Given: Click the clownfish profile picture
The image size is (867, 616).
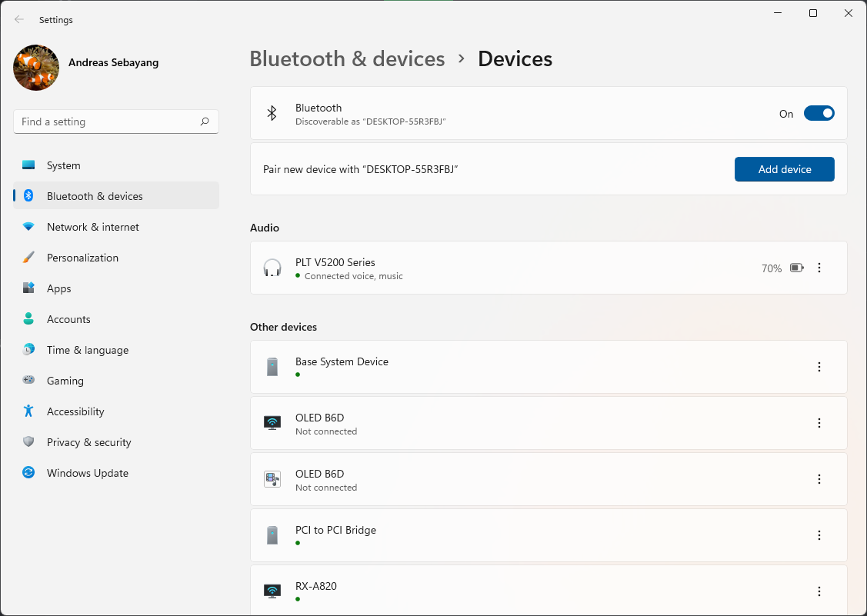Looking at the screenshot, I should tap(36, 68).
